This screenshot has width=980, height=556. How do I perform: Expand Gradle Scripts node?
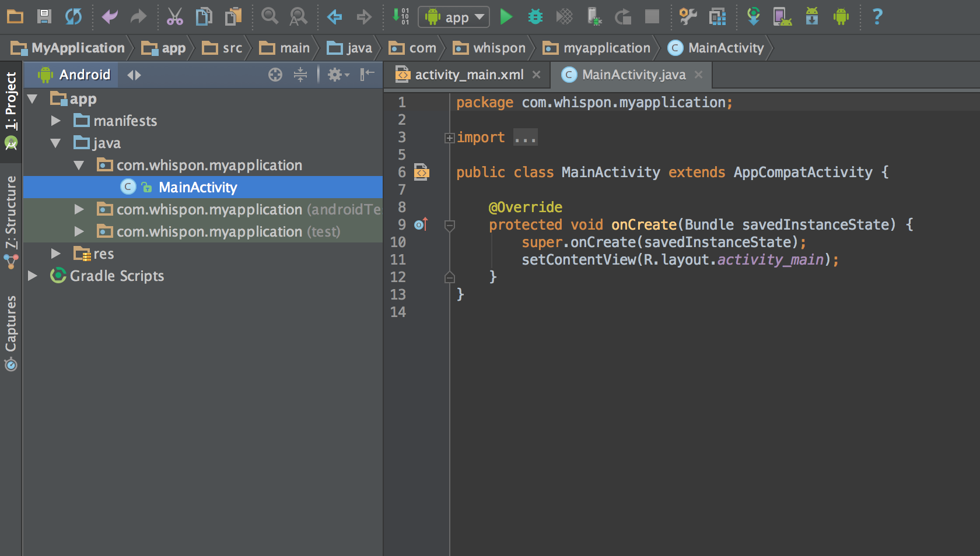[33, 276]
